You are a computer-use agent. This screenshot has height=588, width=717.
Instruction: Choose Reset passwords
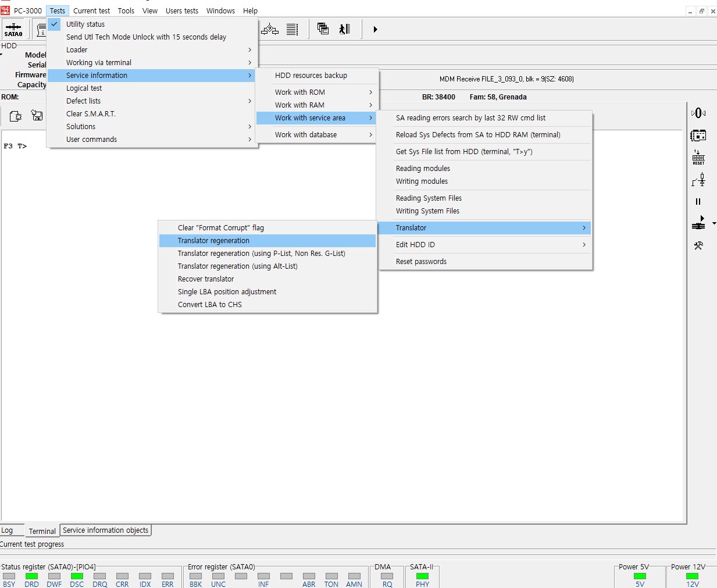pyautogui.click(x=485, y=261)
